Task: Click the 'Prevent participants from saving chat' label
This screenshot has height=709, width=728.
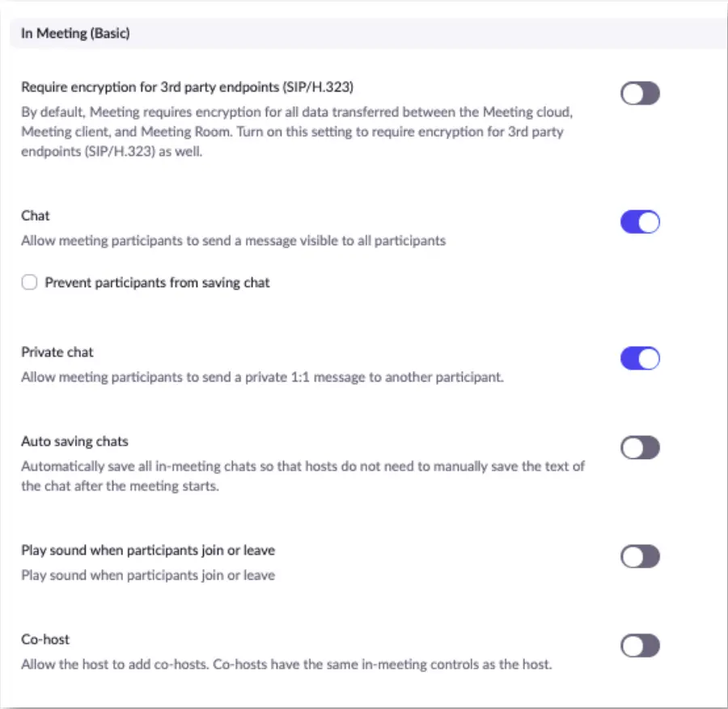Action: click(157, 283)
